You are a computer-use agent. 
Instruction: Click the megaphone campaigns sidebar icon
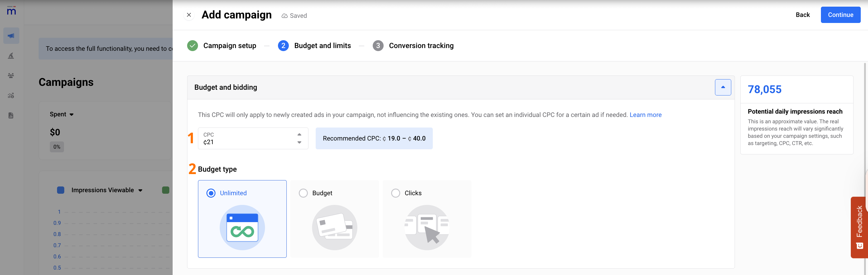point(11,36)
